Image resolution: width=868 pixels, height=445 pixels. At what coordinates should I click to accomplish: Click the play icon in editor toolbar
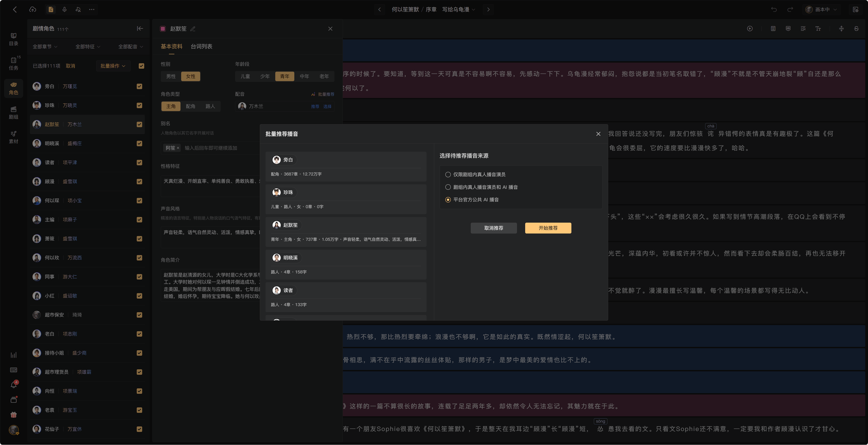(x=750, y=29)
